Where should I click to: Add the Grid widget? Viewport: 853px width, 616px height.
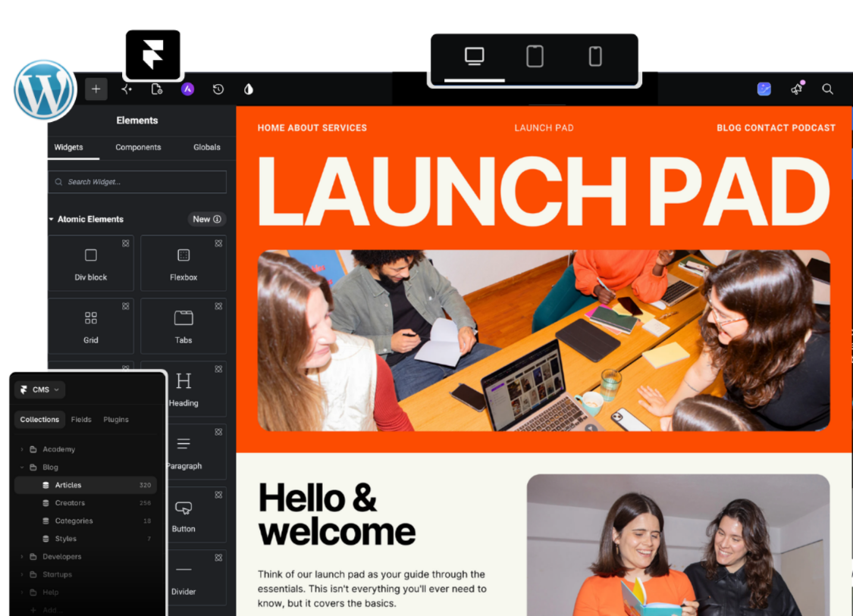[91, 327]
